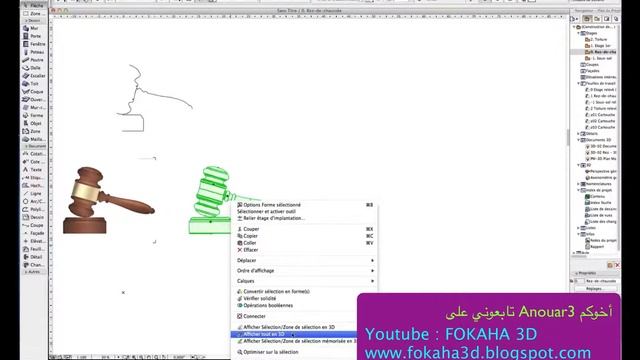Select the Etiquette label tool

[34, 178]
